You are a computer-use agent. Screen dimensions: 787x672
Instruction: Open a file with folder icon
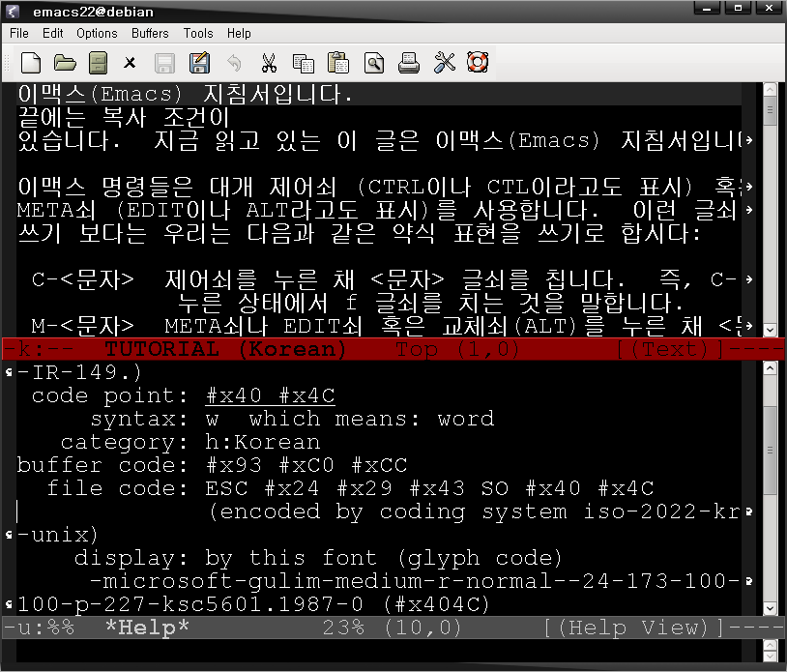(65, 64)
